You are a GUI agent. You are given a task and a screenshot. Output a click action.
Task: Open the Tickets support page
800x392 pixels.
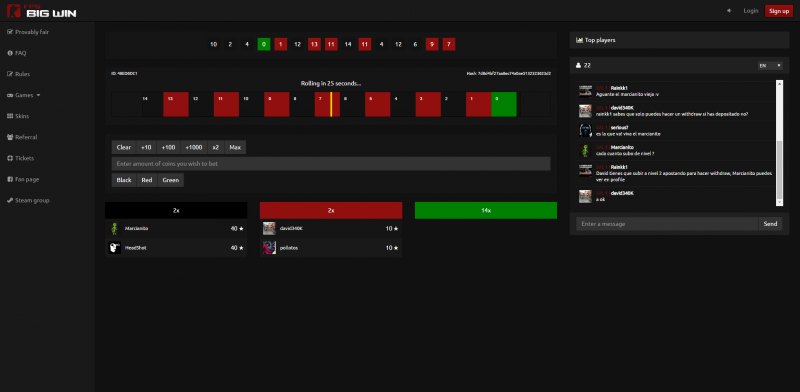click(x=20, y=158)
